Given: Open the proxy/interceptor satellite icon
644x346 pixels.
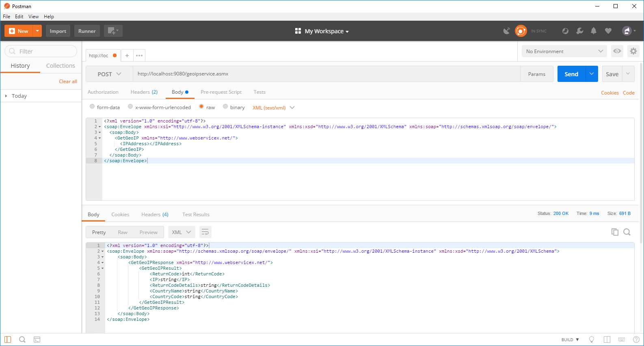Looking at the screenshot, I should pos(506,31).
